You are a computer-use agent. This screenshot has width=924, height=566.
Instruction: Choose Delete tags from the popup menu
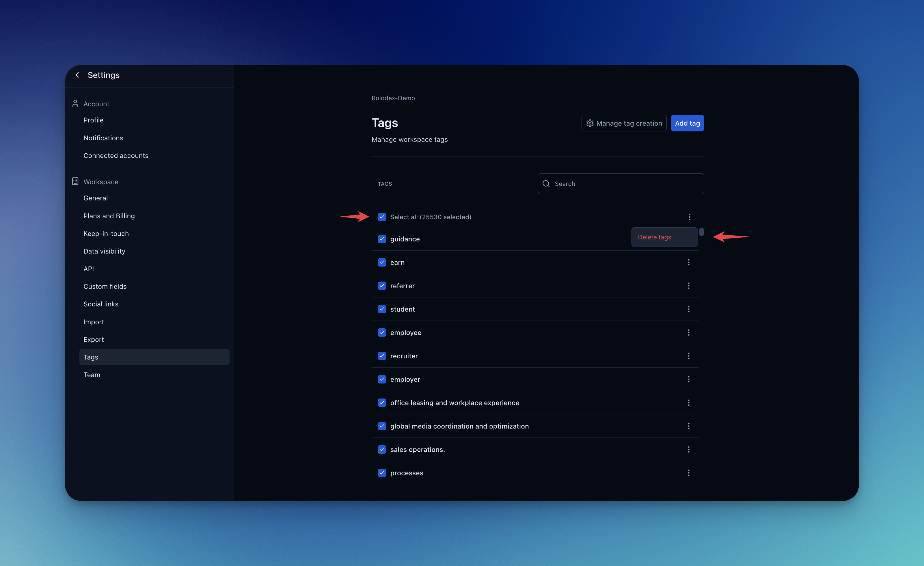[654, 237]
